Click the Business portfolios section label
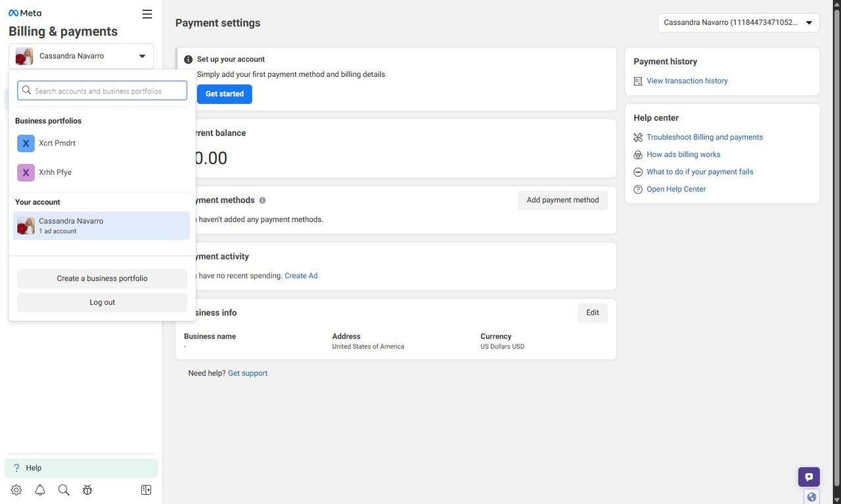Image resolution: width=841 pixels, height=504 pixels. (48, 121)
